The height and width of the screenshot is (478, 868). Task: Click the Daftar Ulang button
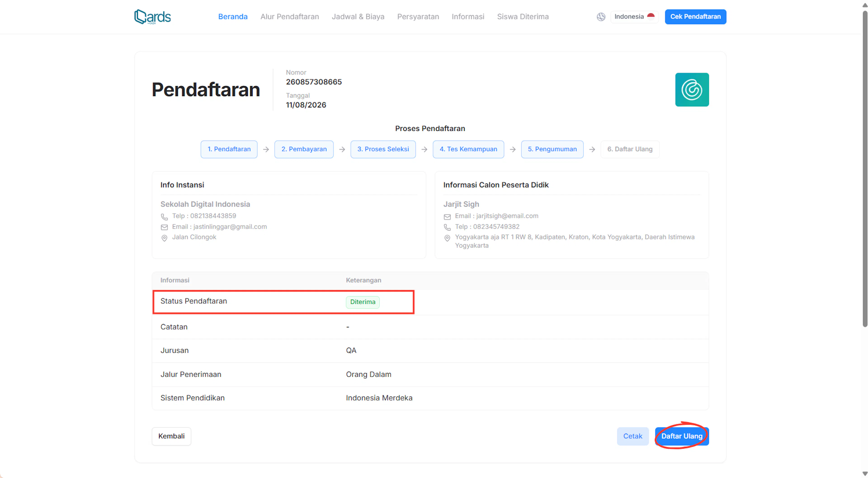pos(682,436)
